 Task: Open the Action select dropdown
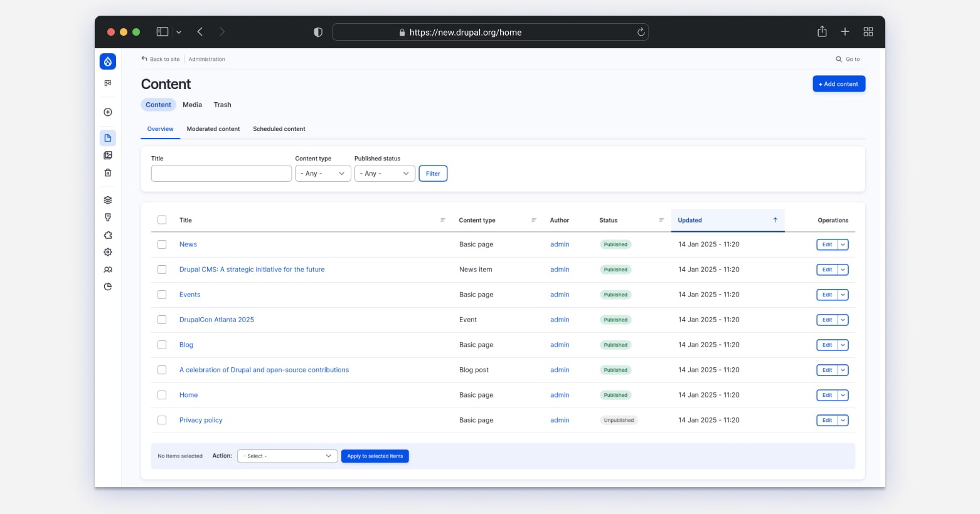(287, 456)
